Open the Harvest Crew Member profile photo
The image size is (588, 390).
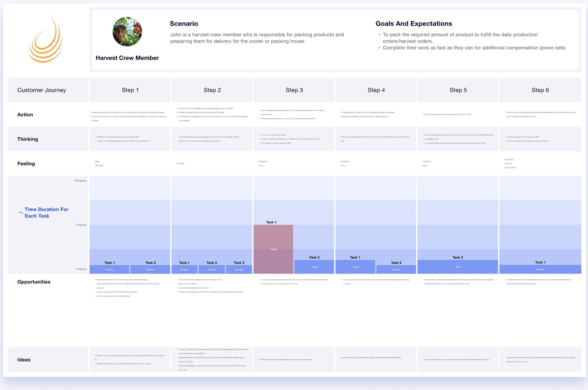coord(127,32)
